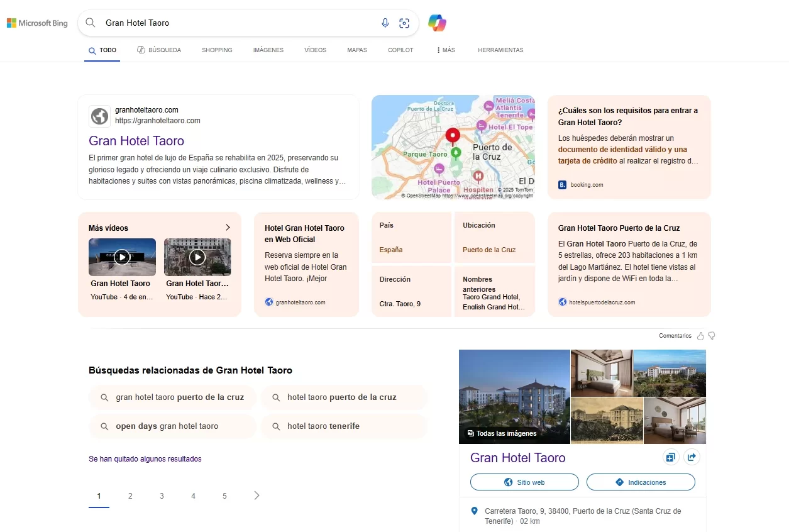Open the aerial hotel and sea image thumbnail
The width and height of the screenshot is (789, 532).
click(x=670, y=373)
